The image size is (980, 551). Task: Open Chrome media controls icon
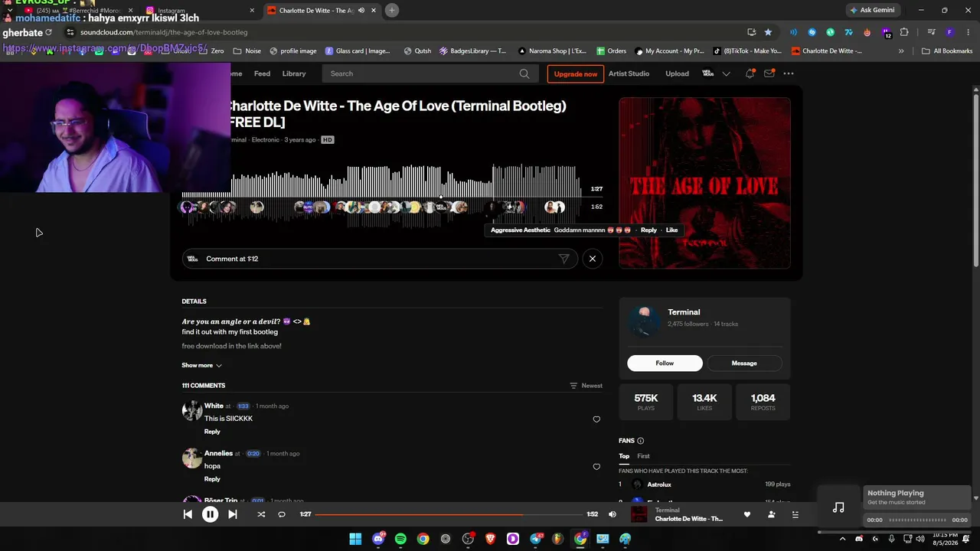931,32
